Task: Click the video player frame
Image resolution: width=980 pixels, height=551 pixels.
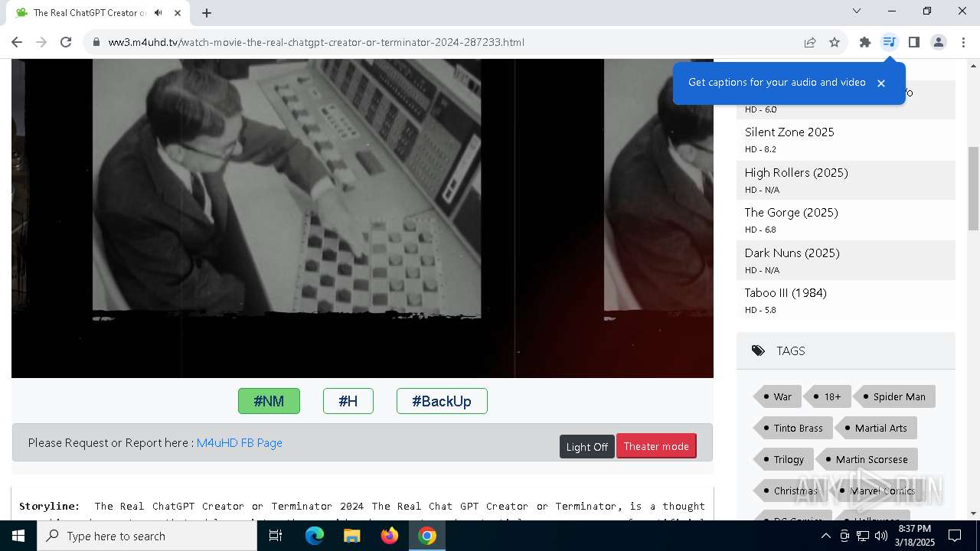Action: click(x=362, y=218)
